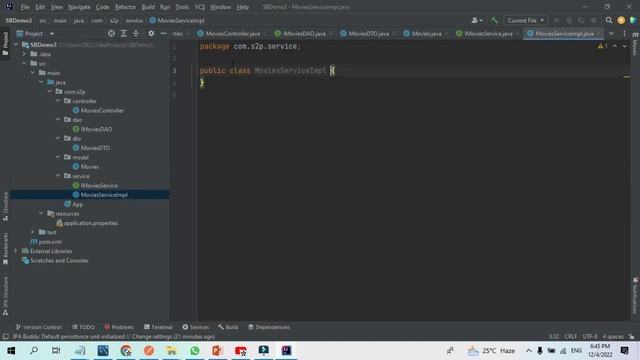This screenshot has height=360, width=640.
Task: Select application.properties file
Action: point(91,223)
